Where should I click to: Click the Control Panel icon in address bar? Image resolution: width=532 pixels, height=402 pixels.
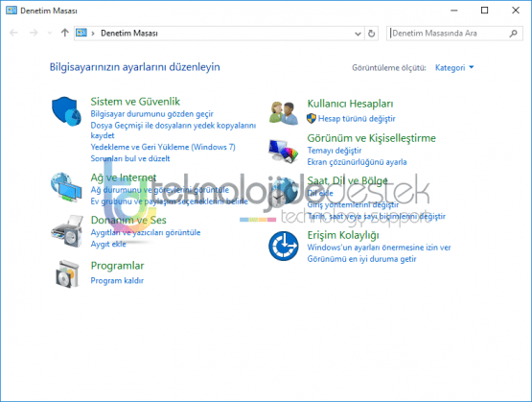pos(81,33)
